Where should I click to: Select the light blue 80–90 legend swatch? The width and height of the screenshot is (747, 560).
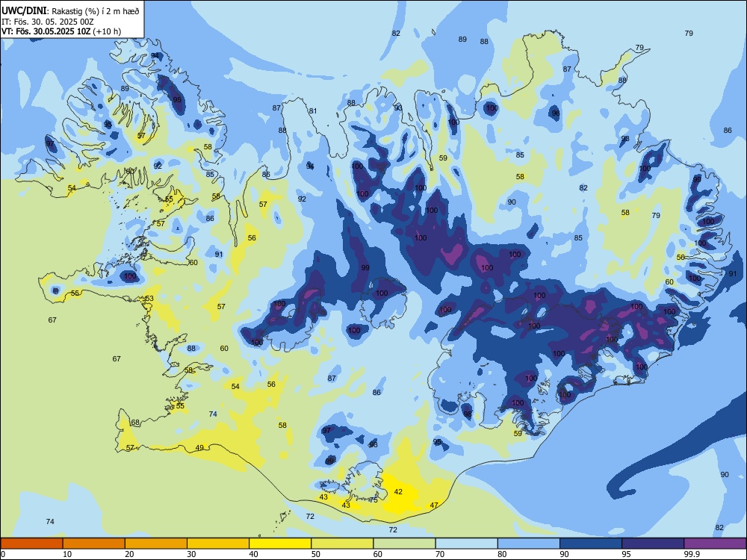529,544
